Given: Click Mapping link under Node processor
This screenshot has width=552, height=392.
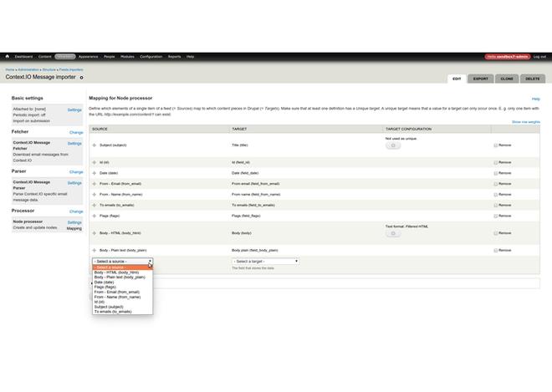Looking at the screenshot, I should click(x=74, y=228).
